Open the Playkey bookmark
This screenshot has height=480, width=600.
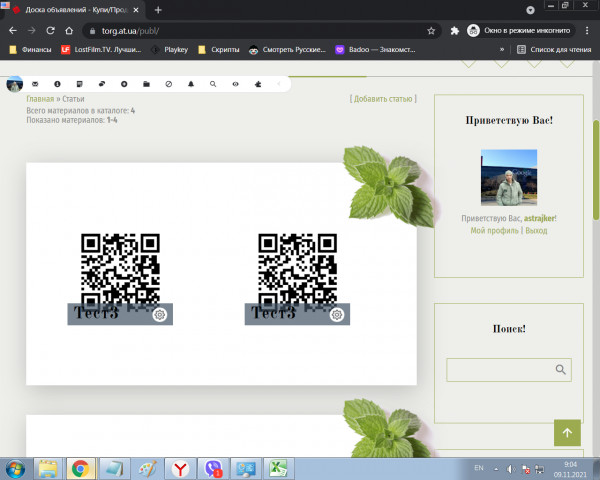(x=170, y=50)
